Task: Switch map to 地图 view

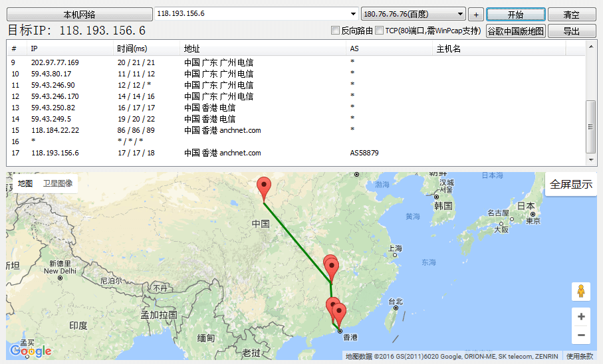Action: 25,183
